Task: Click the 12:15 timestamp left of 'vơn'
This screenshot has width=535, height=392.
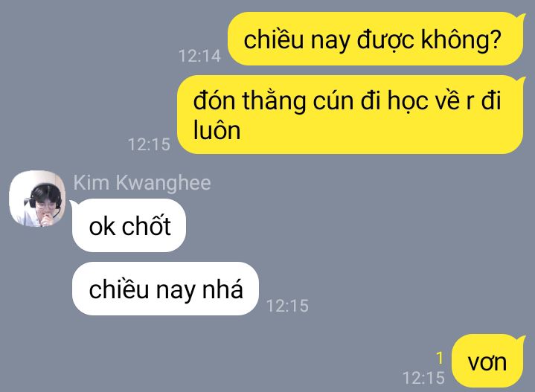Action: point(423,378)
